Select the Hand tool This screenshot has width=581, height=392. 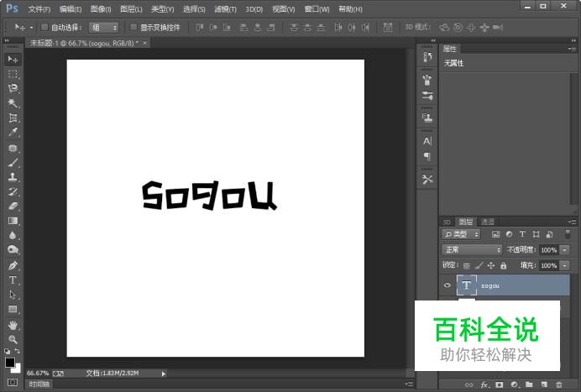13,325
